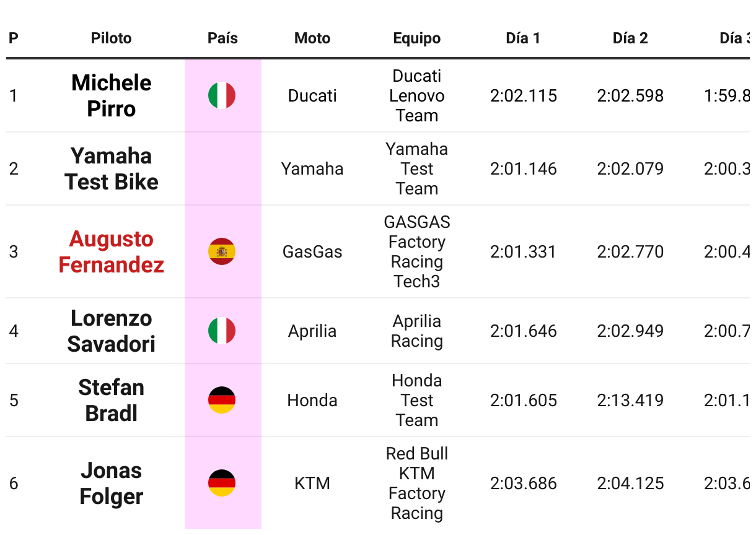Select the Moto column header
The image size is (756, 535).
point(312,38)
